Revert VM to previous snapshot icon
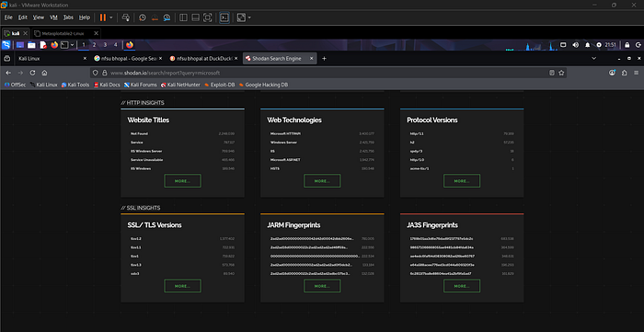Image resolution: width=644 pixels, height=332 pixels. 155,17
